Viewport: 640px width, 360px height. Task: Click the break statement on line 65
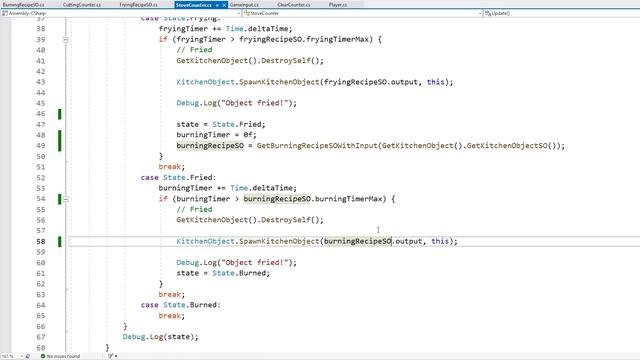point(171,316)
